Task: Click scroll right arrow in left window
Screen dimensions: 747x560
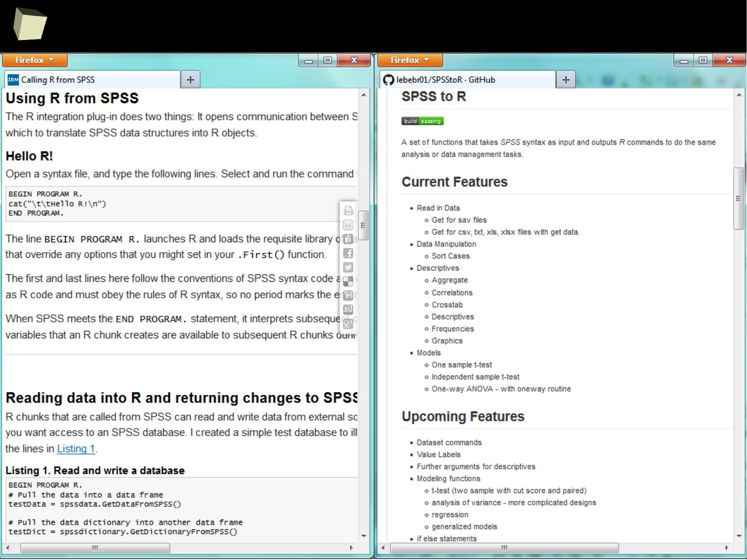Action: click(351, 548)
